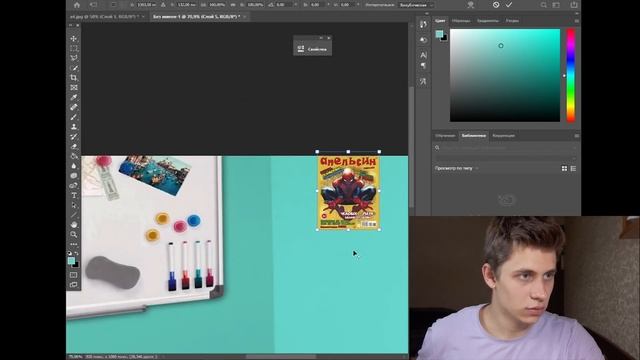Open the Learn panel tab

point(445,136)
